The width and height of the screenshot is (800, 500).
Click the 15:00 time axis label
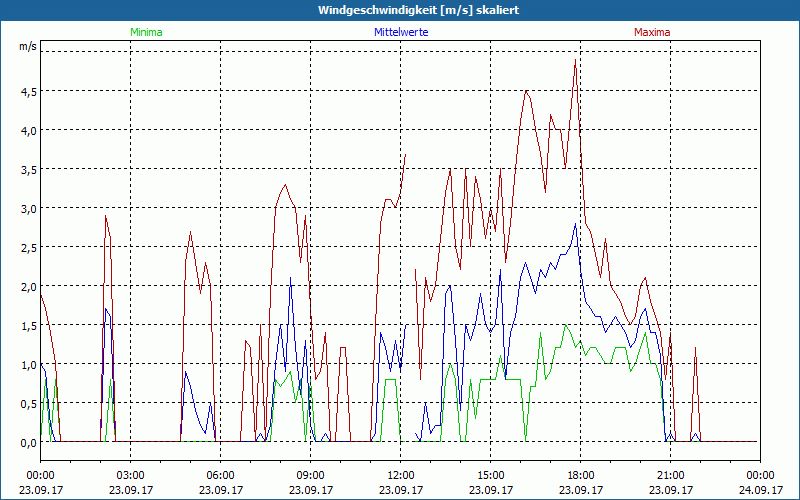(x=490, y=476)
